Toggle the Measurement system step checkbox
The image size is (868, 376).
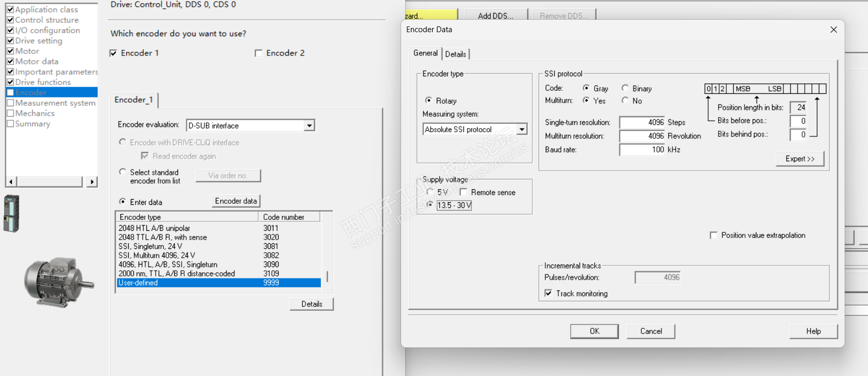(x=10, y=103)
